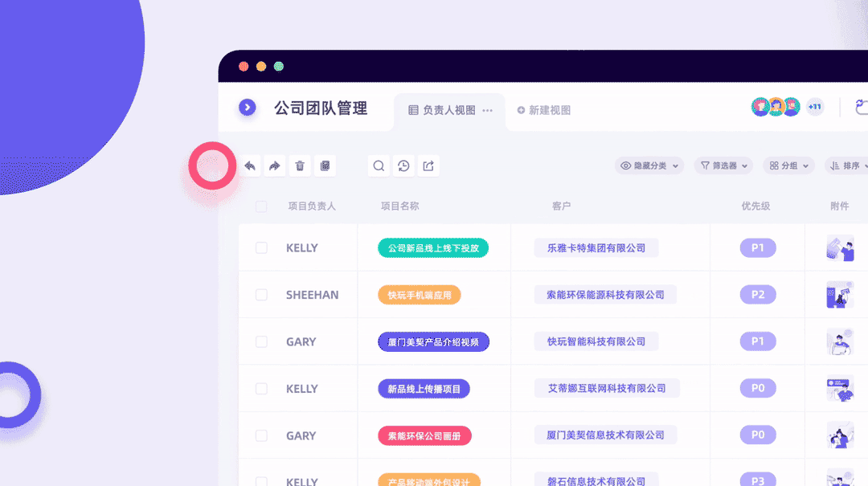Viewport: 868px width, 486px height.
Task: Tick the SHEEHAN row checkbox
Action: pyautogui.click(x=261, y=295)
